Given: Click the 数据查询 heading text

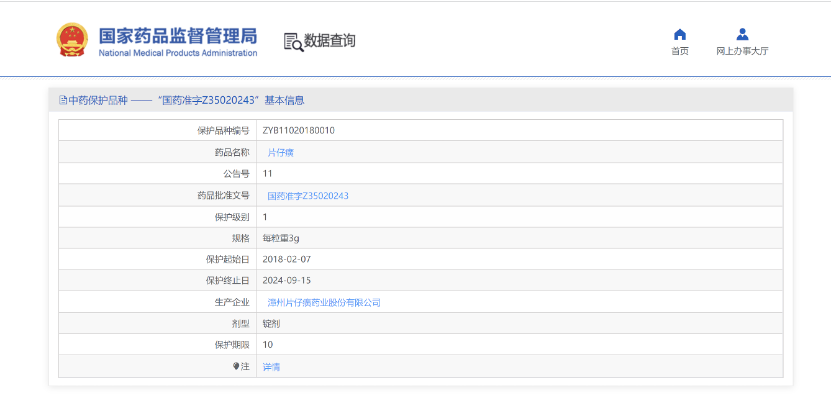Looking at the screenshot, I should 330,41.
